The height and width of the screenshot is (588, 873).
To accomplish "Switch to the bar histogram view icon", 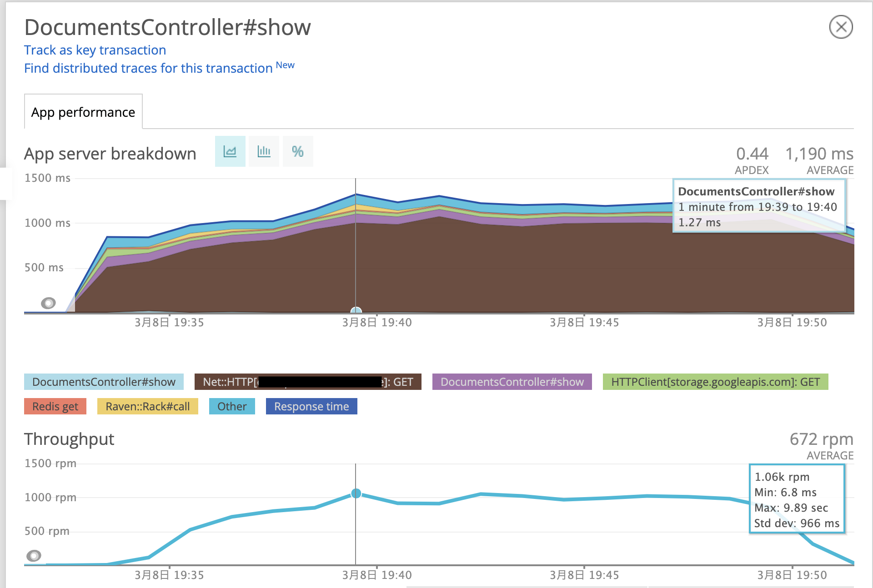I will [x=264, y=151].
